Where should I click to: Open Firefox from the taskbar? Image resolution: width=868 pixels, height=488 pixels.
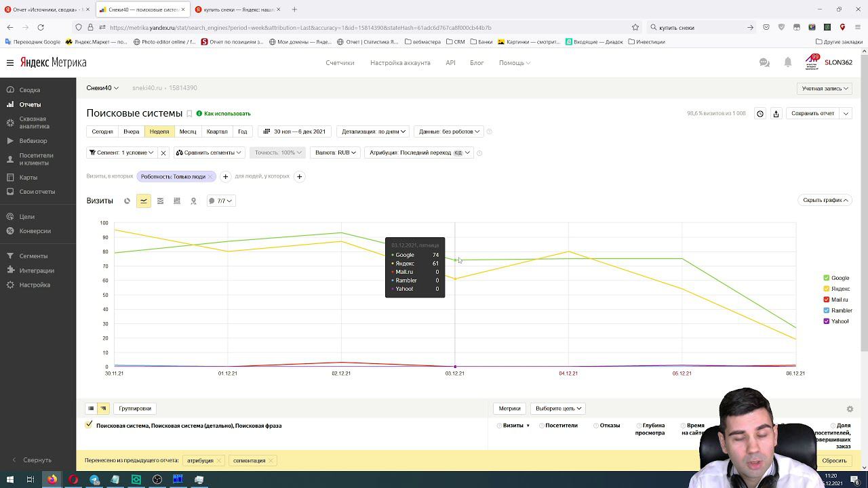[52, 479]
